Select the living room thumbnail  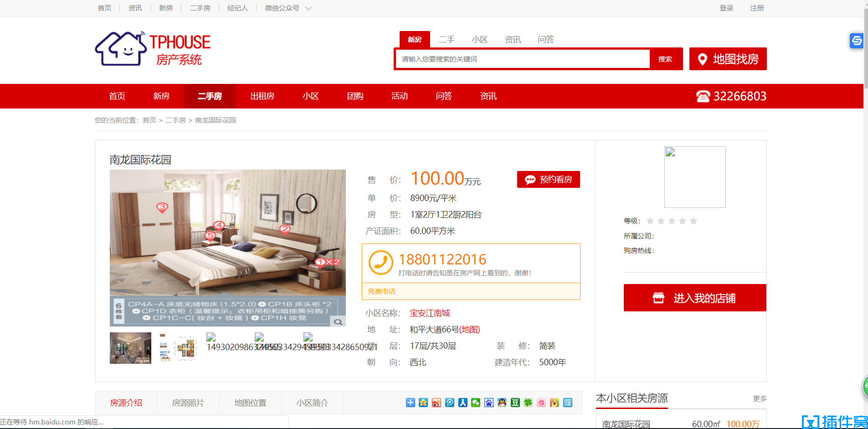tap(130, 348)
